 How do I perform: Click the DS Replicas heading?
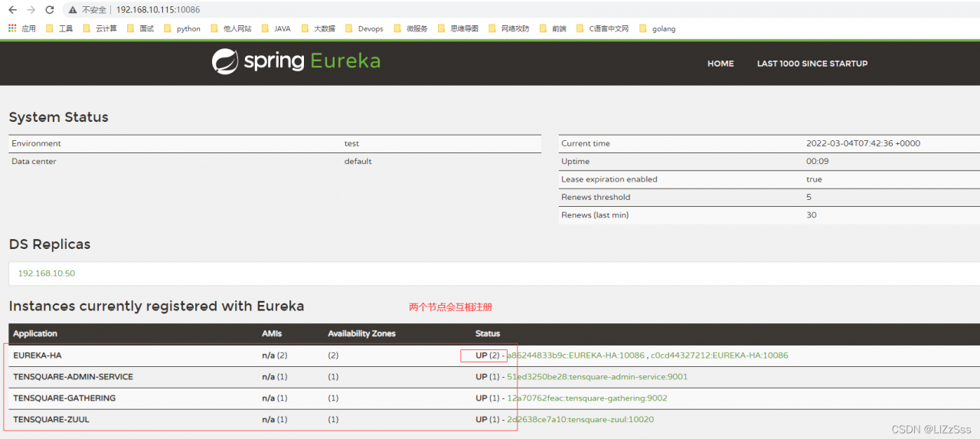(x=50, y=244)
